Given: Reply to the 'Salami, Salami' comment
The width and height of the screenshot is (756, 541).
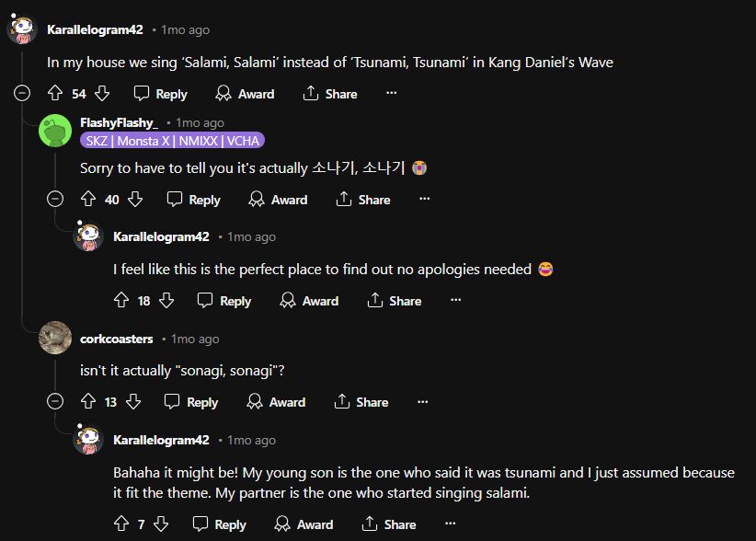Looking at the screenshot, I should (160, 93).
